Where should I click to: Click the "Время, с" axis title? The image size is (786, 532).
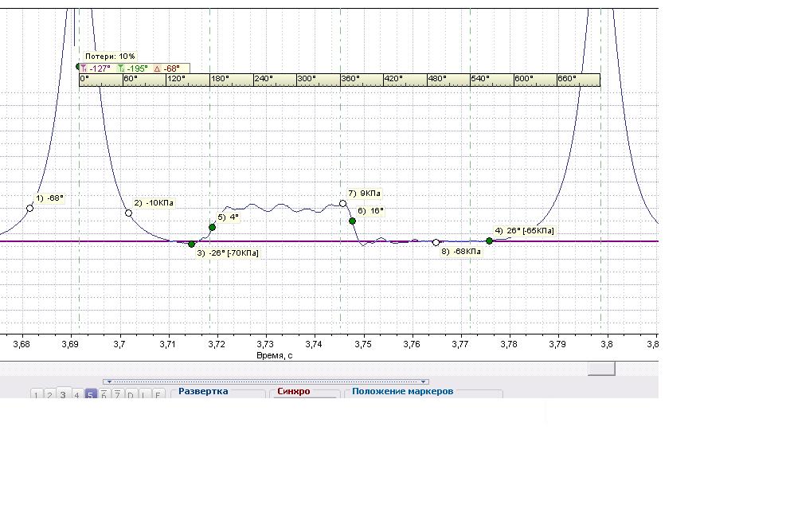pyautogui.click(x=274, y=355)
